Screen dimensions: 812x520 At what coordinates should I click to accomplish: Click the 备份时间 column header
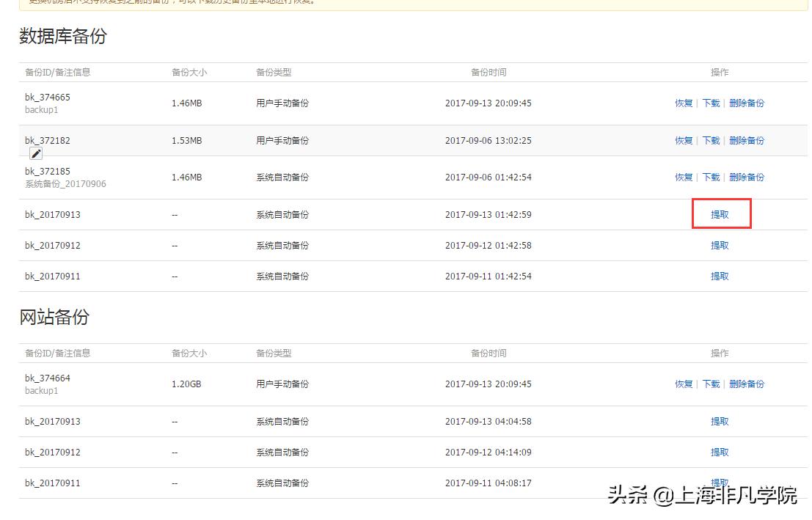(489, 72)
